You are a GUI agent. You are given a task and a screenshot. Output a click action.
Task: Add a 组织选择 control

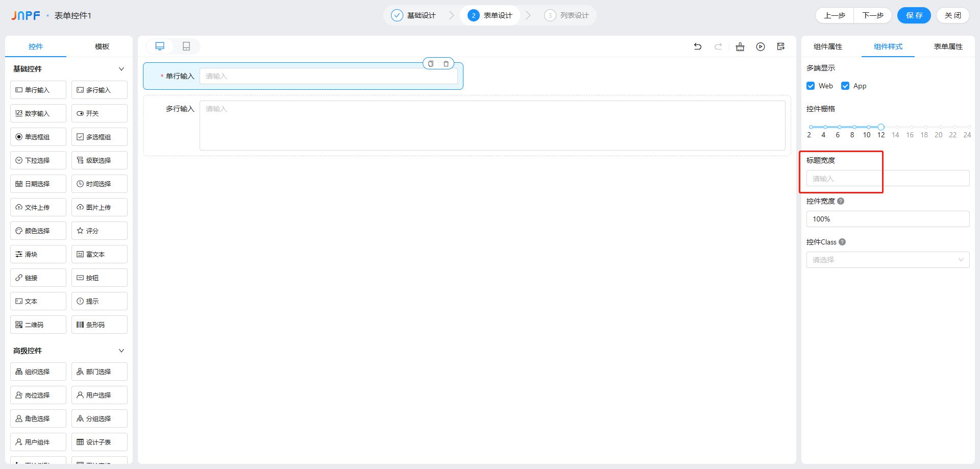[38, 372]
